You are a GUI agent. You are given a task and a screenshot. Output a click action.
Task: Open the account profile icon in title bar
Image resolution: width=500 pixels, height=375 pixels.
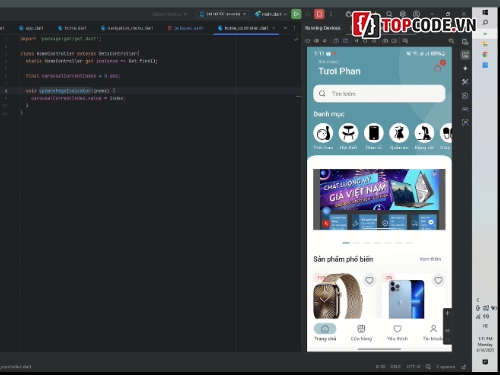pyautogui.click(x=416, y=14)
